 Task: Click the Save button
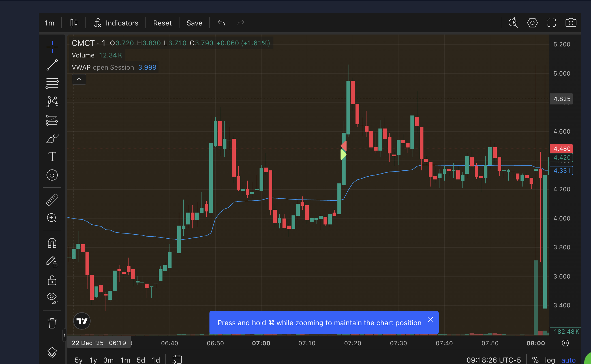point(194,23)
